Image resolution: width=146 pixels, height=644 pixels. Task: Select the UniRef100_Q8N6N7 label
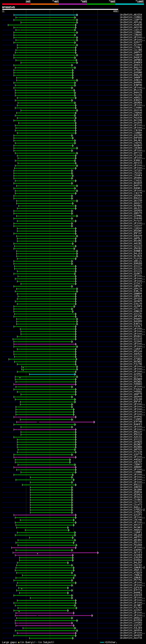[131, 467]
